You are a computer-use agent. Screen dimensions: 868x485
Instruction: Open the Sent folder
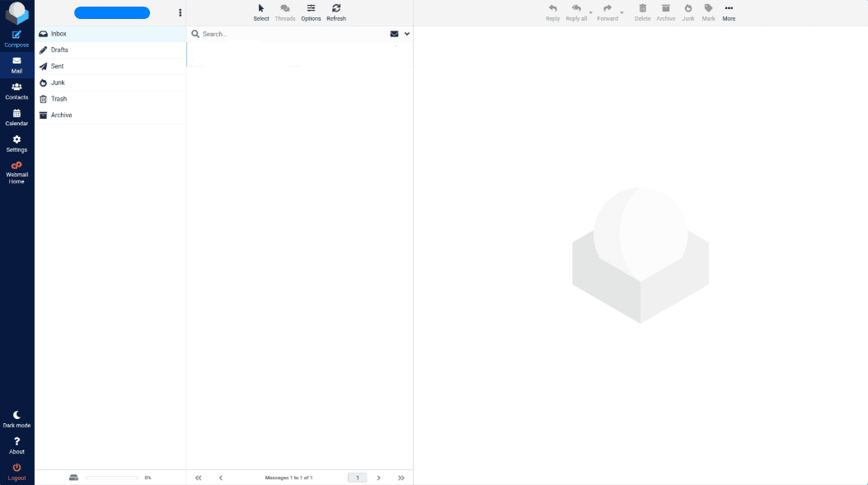point(57,66)
